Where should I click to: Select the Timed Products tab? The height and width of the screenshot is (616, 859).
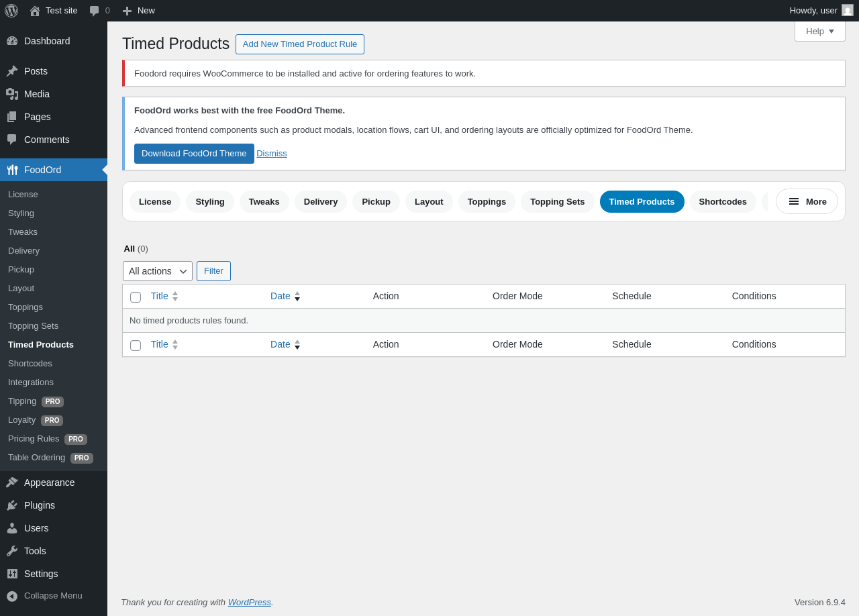click(642, 201)
